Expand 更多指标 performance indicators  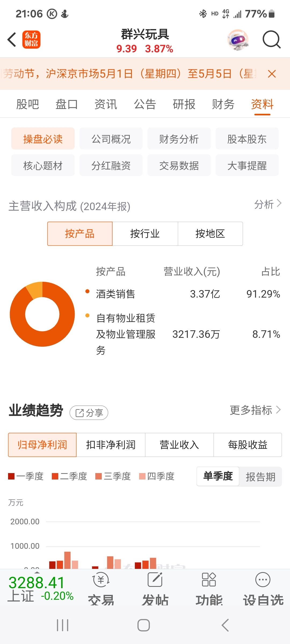pyautogui.click(x=255, y=410)
